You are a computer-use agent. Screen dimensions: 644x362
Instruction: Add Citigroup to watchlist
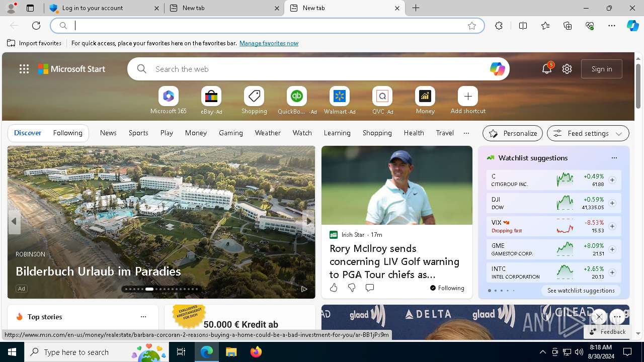(x=612, y=180)
